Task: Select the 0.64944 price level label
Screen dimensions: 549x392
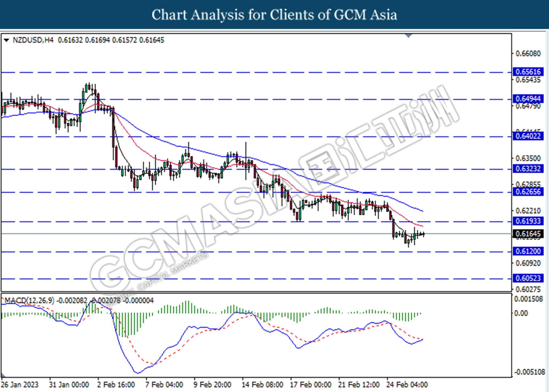Action: pos(528,99)
